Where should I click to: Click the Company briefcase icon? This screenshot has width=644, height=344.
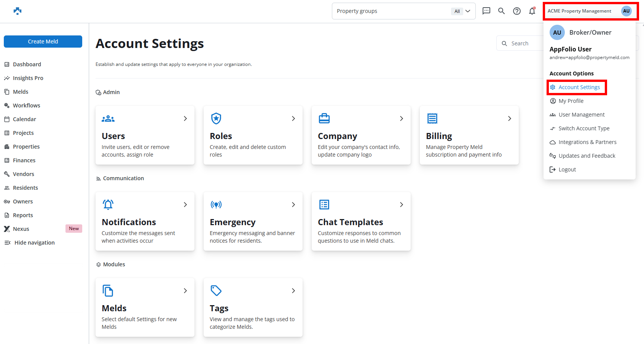(324, 118)
